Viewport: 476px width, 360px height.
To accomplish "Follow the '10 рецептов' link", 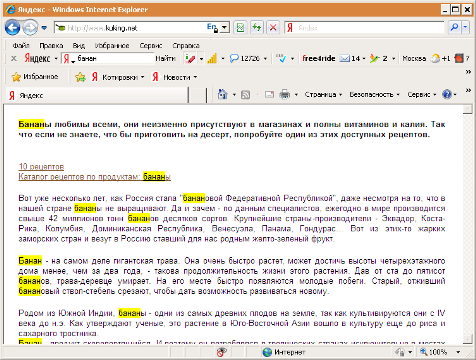I will point(41,166).
